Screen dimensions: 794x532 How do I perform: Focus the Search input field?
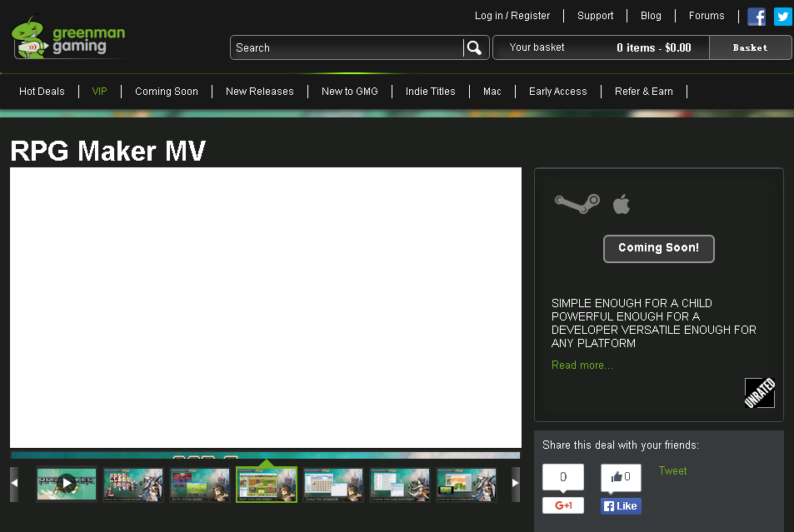(x=347, y=47)
